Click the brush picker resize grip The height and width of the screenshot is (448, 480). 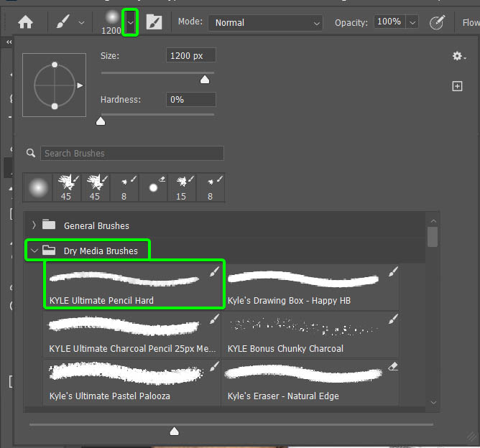click(x=471, y=438)
